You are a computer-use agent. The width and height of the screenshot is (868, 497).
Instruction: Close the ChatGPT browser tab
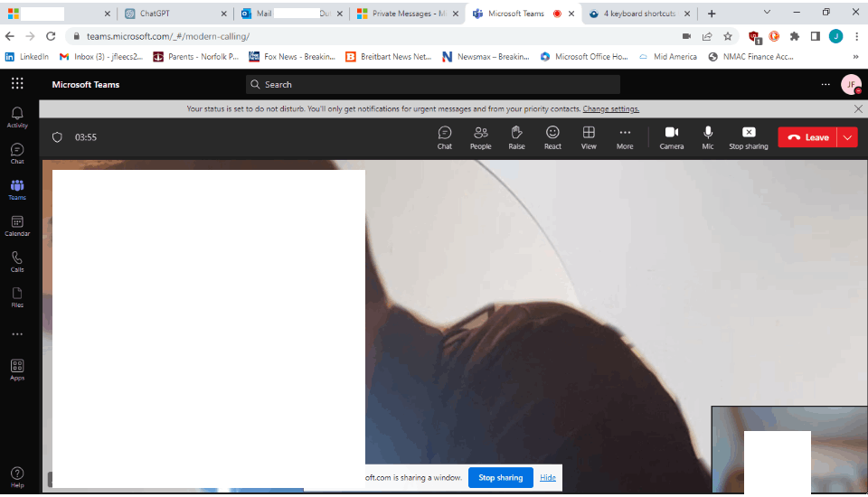click(x=223, y=14)
